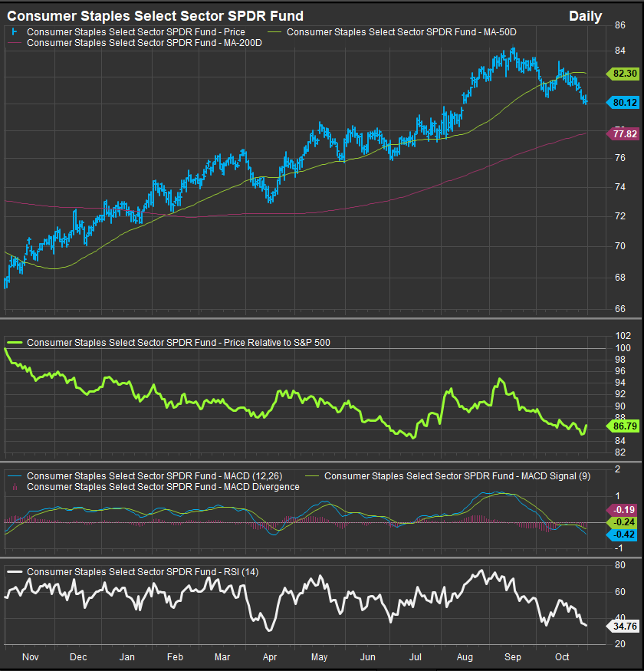Click the 66 label on price axis

click(620, 309)
